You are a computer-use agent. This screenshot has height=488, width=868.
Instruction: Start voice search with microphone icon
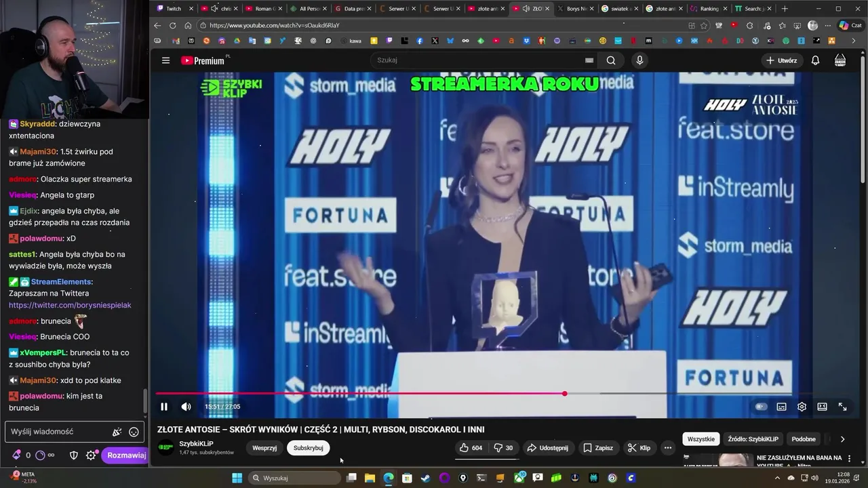639,60
